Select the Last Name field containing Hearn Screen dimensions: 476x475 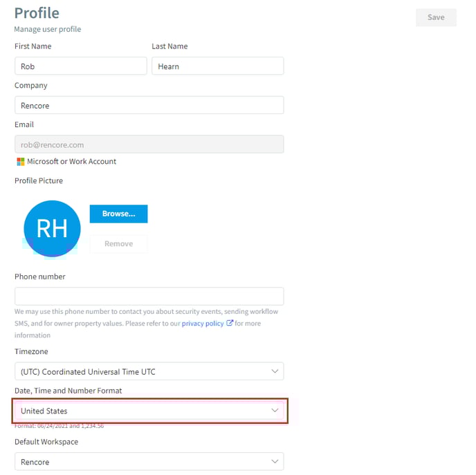click(218, 66)
